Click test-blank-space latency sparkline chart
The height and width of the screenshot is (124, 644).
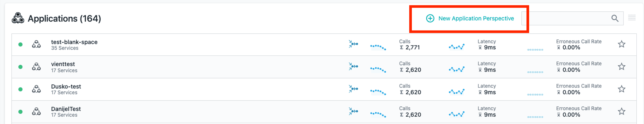click(456, 47)
